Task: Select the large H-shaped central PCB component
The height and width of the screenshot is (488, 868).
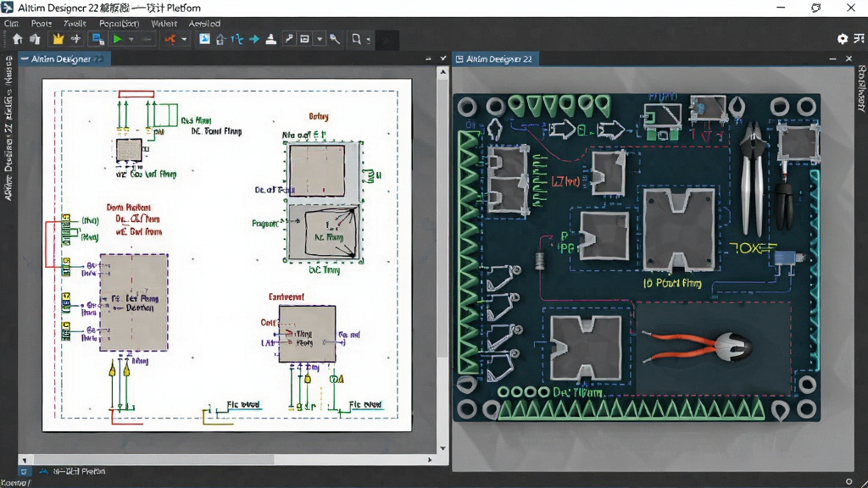Action: (679, 229)
